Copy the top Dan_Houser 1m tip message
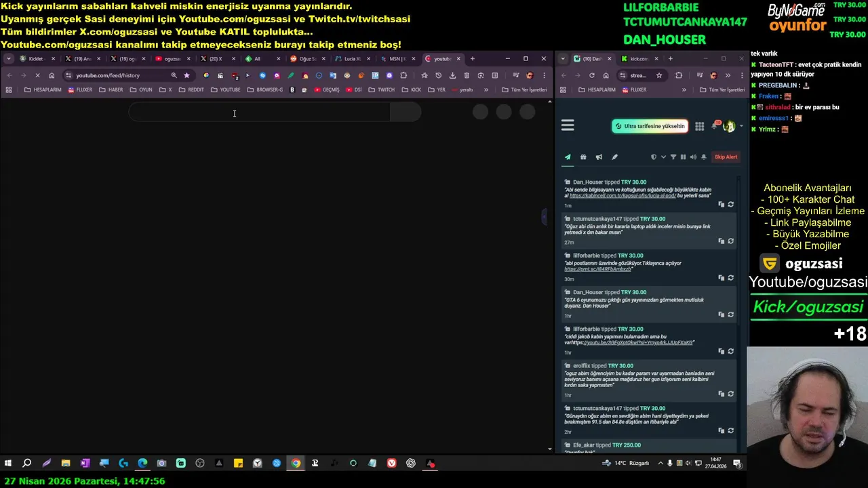 click(721, 204)
